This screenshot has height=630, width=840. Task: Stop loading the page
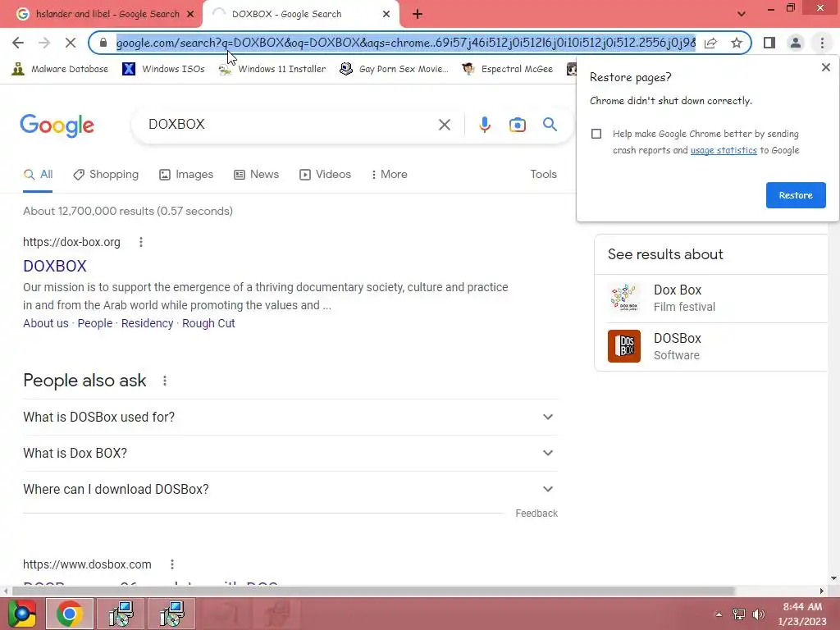coord(71,43)
